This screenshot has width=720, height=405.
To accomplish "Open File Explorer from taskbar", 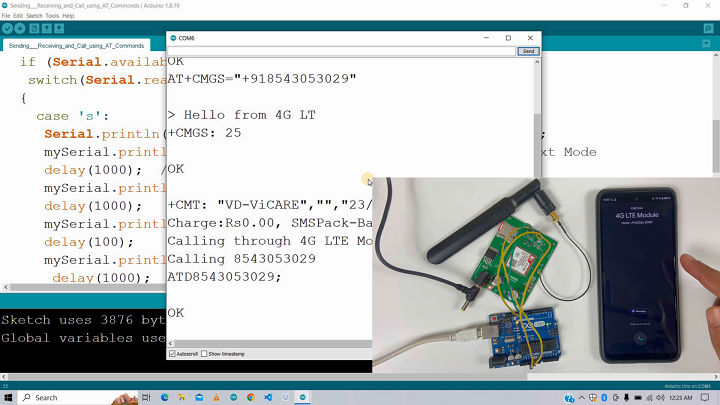I will pyautogui.click(x=181, y=397).
